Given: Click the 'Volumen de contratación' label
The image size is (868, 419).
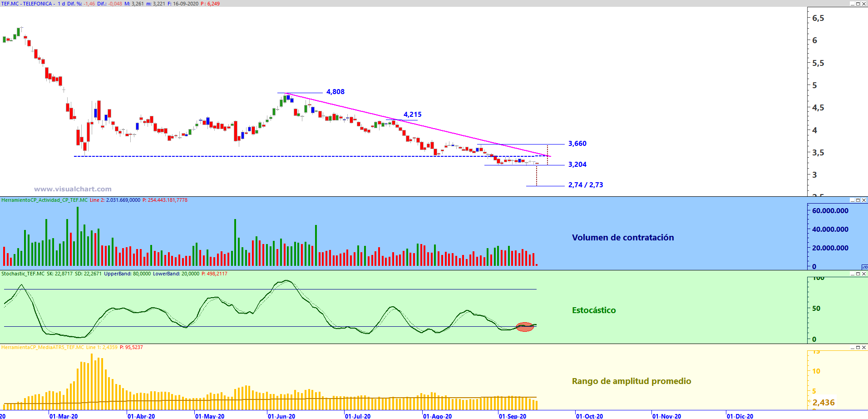Looking at the screenshot, I should (623, 238).
